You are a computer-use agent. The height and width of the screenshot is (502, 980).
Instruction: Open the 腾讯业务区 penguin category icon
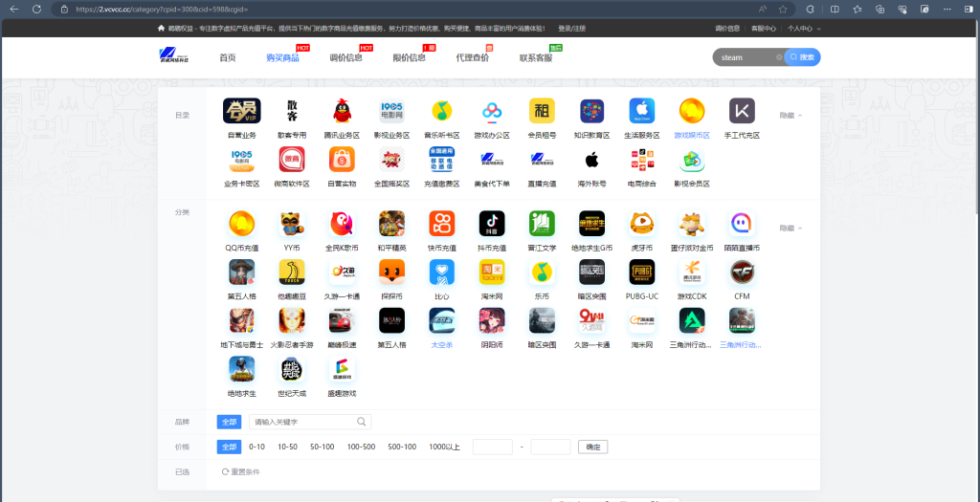coord(341,111)
